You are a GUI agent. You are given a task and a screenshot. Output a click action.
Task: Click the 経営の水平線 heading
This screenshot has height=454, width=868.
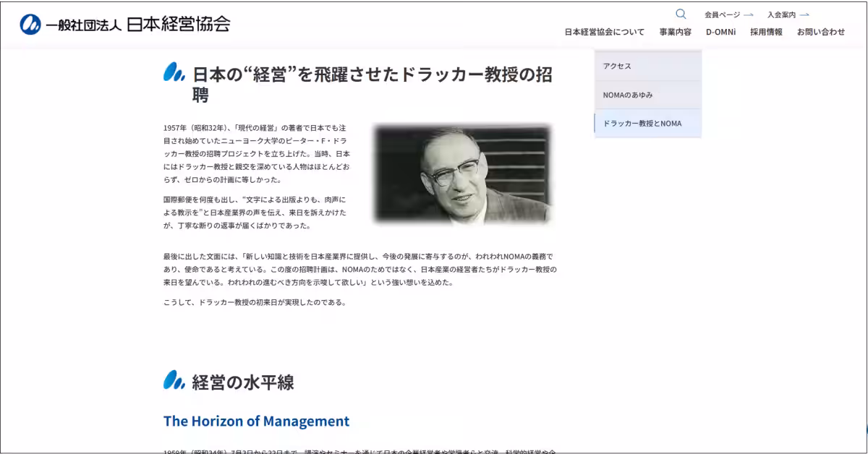pyautogui.click(x=243, y=382)
